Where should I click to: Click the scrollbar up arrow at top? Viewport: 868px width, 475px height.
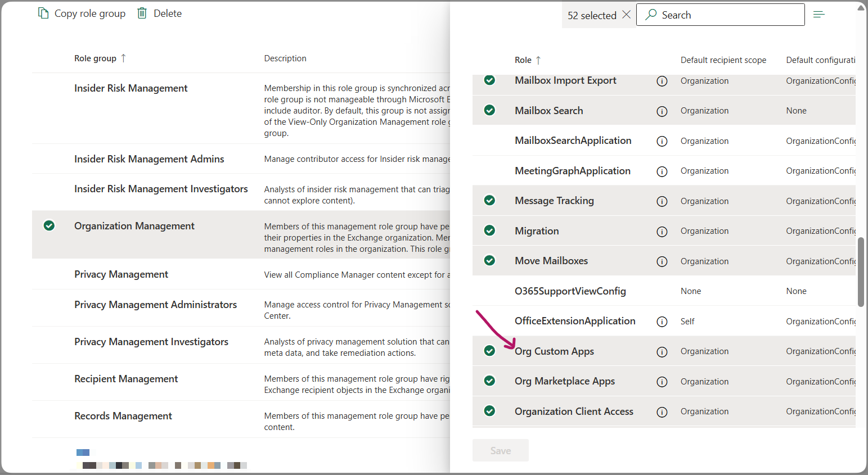(x=861, y=8)
